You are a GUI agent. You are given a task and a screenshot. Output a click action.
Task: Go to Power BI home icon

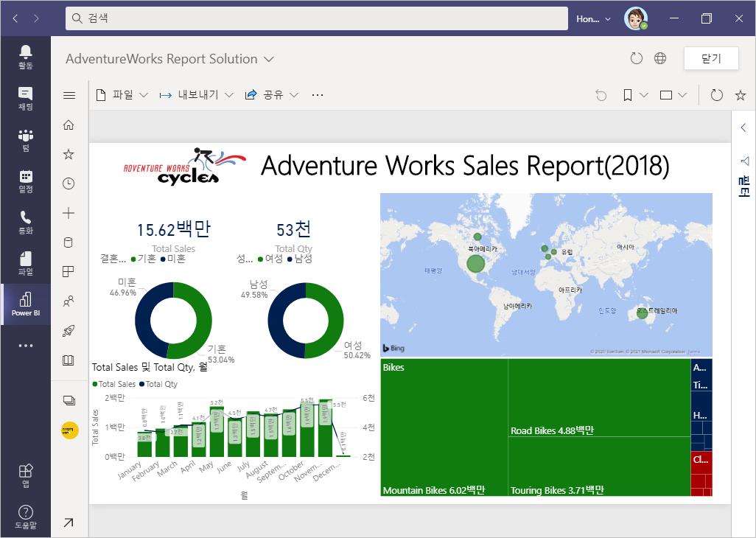(69, 125)
